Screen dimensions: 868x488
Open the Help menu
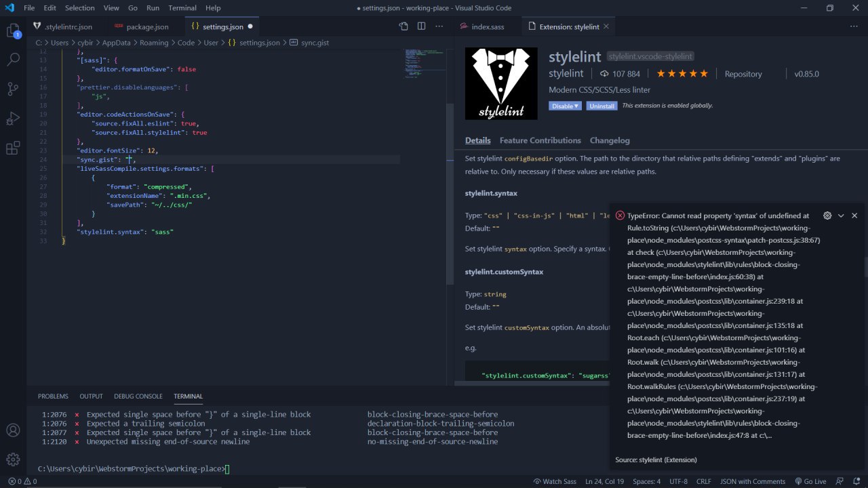213,8
